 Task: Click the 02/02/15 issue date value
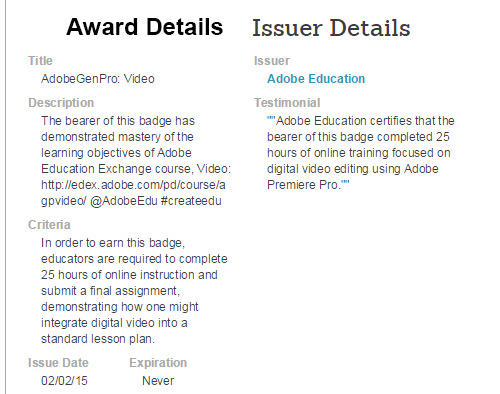click(64, 381)
